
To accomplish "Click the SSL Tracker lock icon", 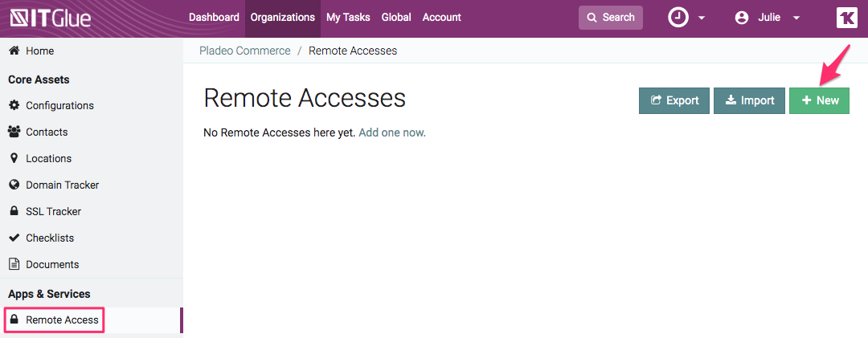I will [14, 211].
